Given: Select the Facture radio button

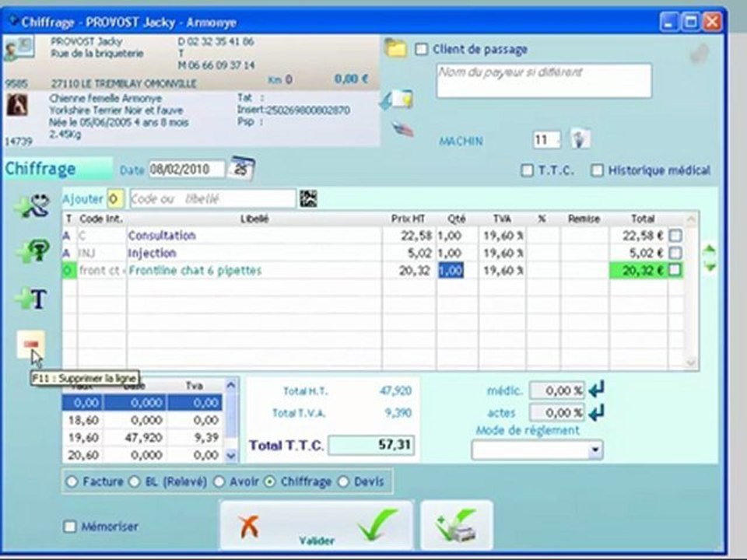Looking at the screenshot, I should coord(72,481).
